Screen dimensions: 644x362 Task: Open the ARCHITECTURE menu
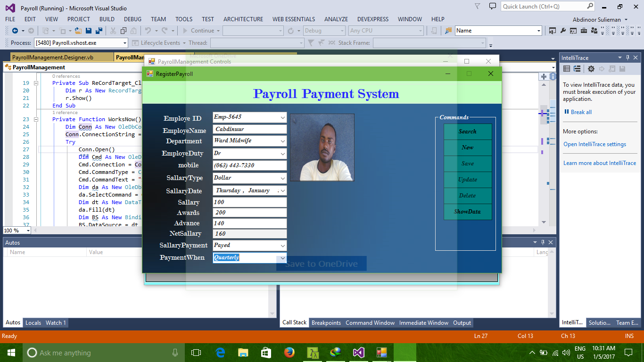[x=243, y=19]
